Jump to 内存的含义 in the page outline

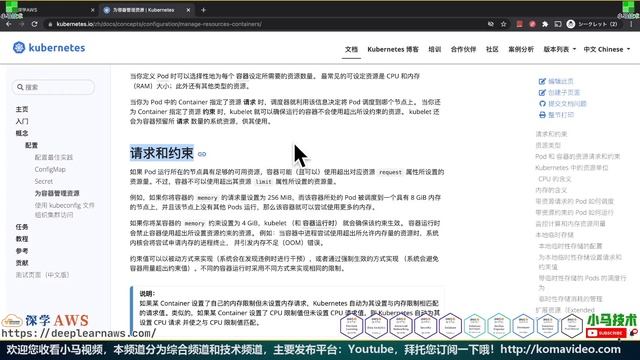[x=551, y=190]
